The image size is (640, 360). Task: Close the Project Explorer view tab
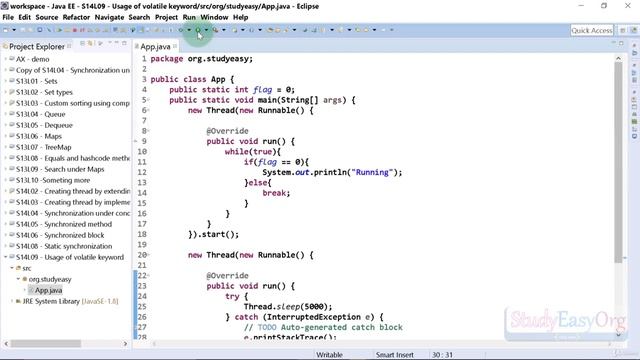pos(69,46)
